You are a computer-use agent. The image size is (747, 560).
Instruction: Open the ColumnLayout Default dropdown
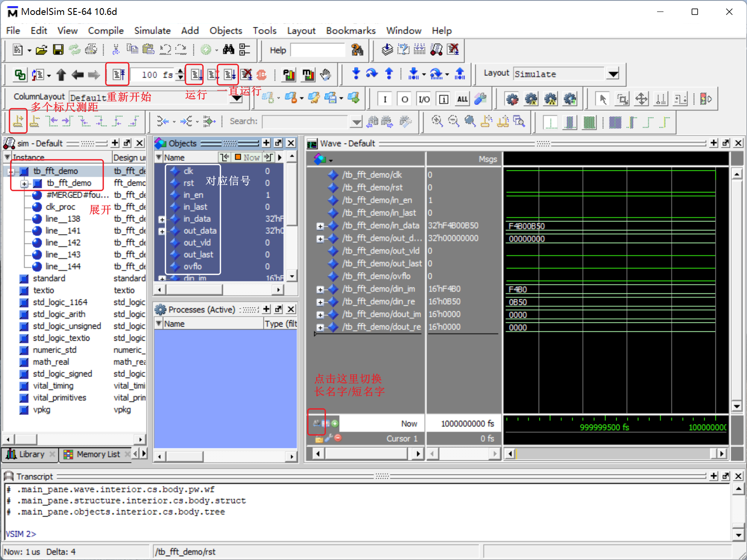pos(237,98)
